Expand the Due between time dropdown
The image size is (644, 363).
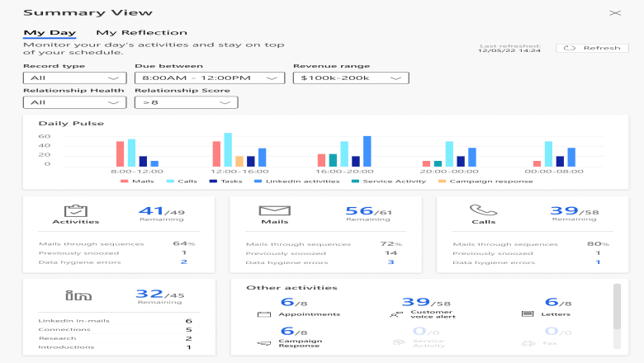(209, 78)
